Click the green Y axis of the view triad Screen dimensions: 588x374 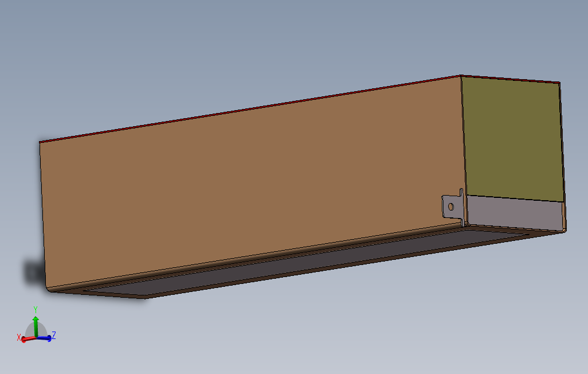[36, 326]
